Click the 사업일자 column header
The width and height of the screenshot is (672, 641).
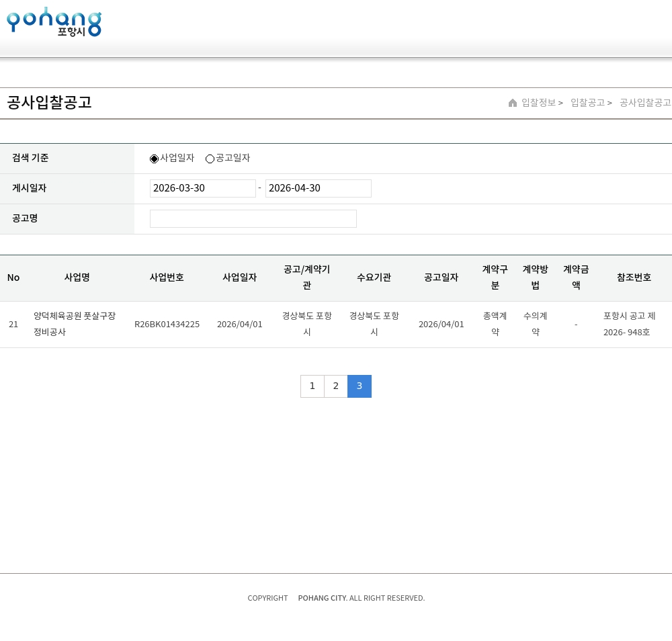point(239,277)
